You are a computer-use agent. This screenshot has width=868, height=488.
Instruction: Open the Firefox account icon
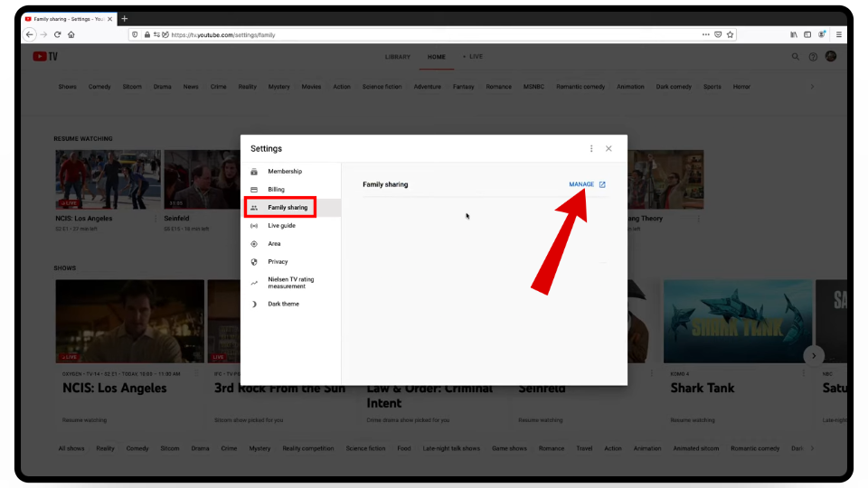tap(822, 34)
